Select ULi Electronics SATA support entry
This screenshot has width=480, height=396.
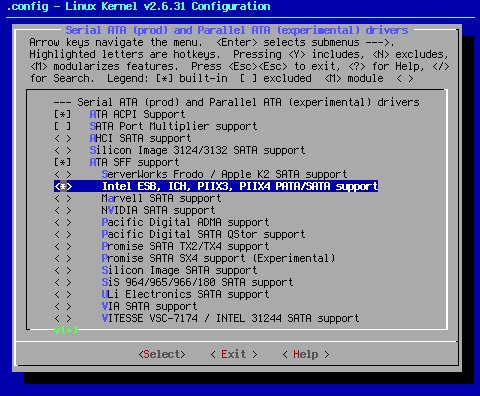point(185,294)
